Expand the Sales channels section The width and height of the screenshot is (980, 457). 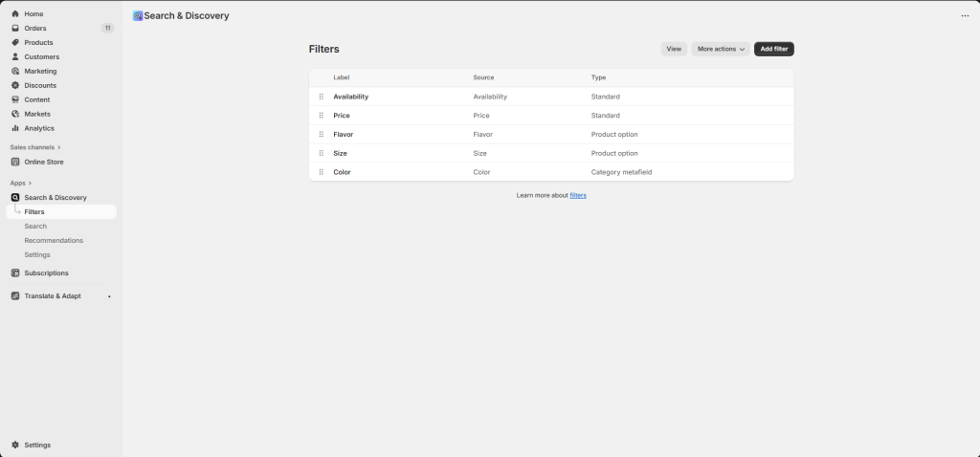point(59,147)
